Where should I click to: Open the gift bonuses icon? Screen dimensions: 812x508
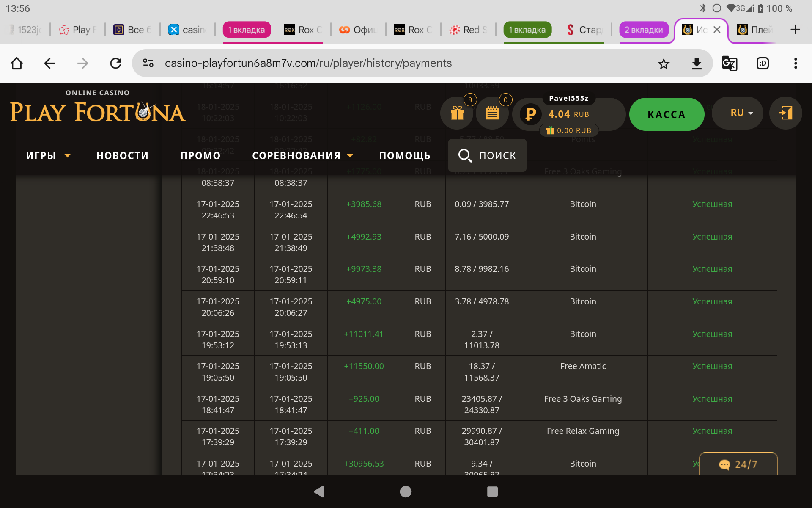tap(457, 113)
